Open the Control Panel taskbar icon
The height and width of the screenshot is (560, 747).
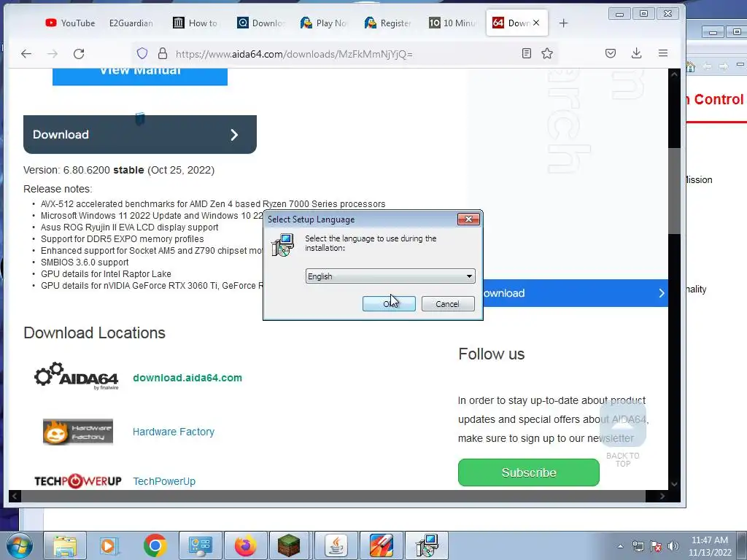[200, 545]
